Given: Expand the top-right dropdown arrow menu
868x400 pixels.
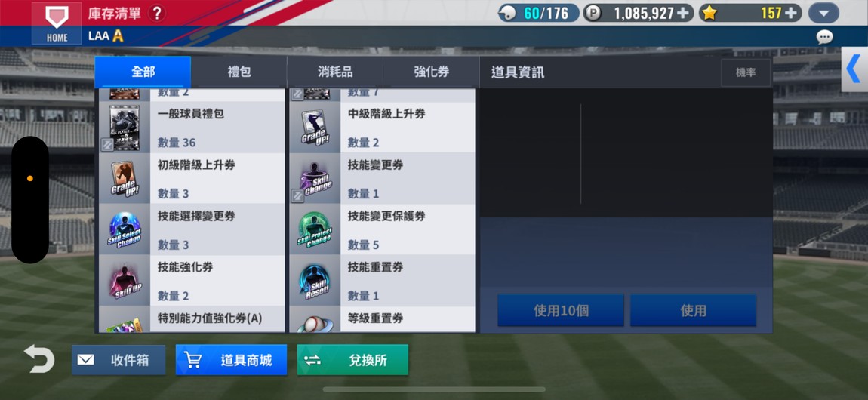Looking at the screenshot, I should [x=823, y=14].
